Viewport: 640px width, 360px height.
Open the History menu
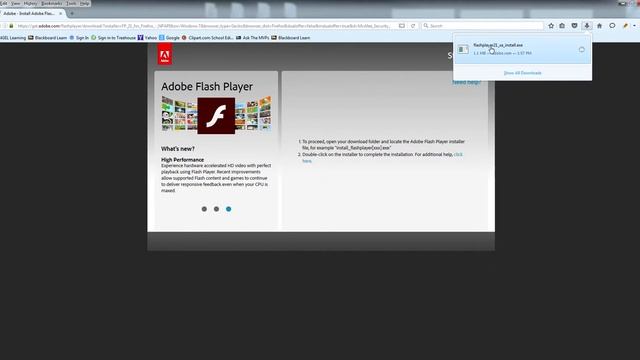coord(31,3)
